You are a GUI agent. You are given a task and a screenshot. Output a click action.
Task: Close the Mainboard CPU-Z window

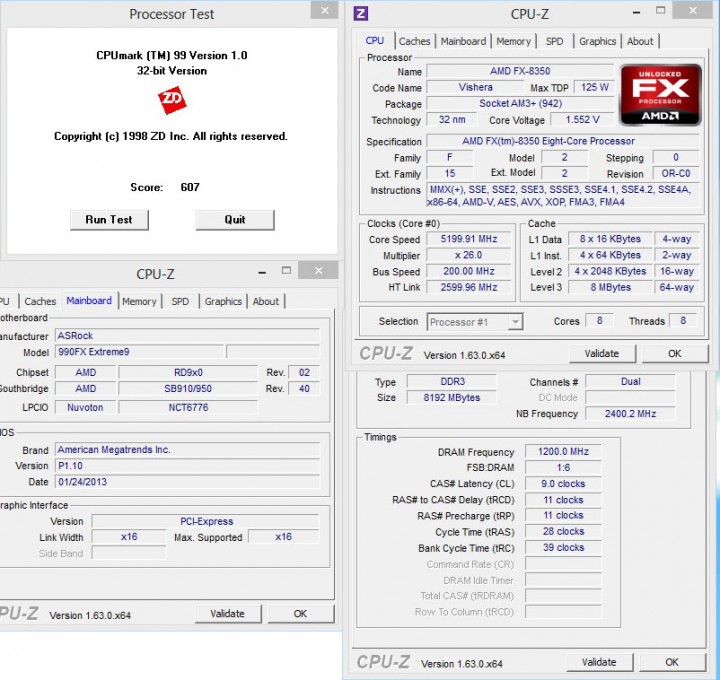coord(318,270)
